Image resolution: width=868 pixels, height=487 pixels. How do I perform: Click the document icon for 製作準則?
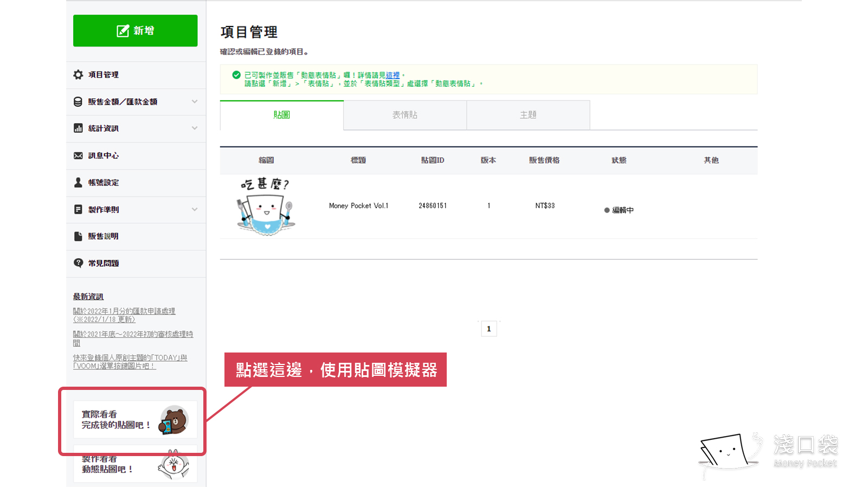pyautogui.click(x=79, y=209)
